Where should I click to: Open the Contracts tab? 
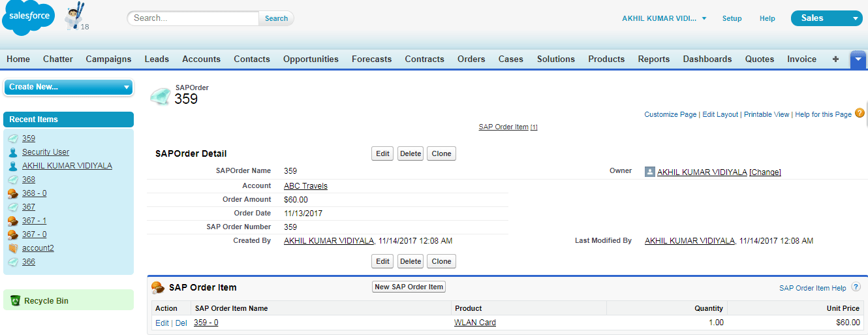tap(424, 59)
